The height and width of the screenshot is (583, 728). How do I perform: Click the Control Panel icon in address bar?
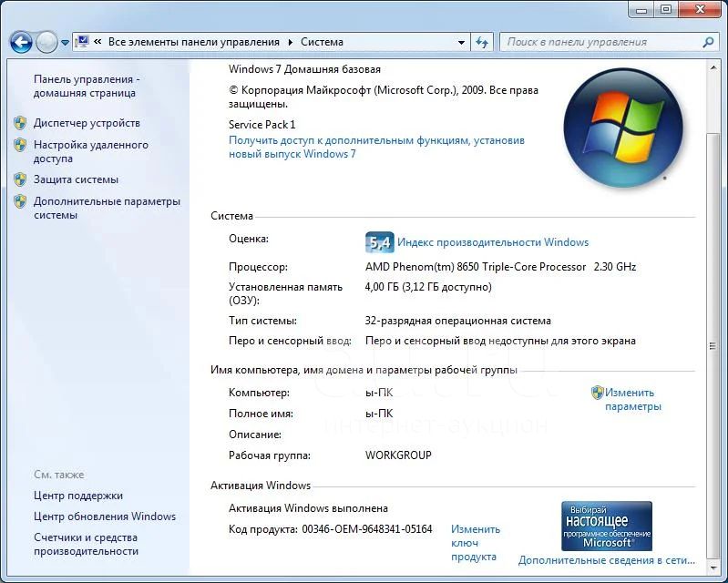(x=82, y=42)
